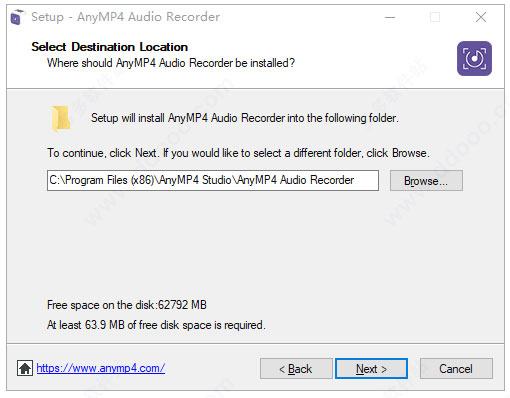Click the Select Destination Location heading

point(110,47)
